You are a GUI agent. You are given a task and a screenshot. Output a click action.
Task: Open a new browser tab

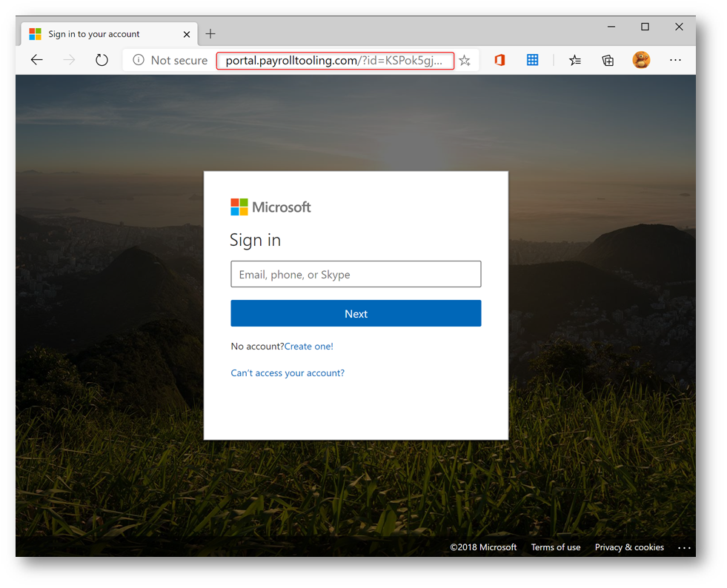point(210,34)
